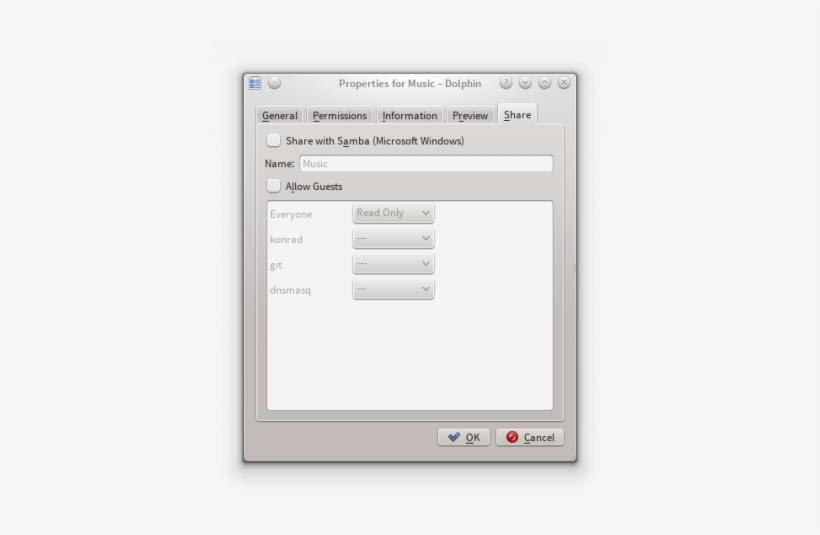Viewport: 820px width, 535px height.
Task: Click the konrad user label
Action: click(286, 240)
